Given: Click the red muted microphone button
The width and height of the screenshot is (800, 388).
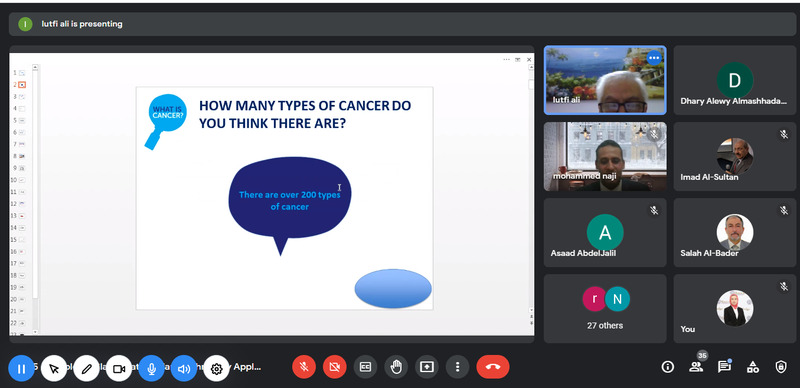Looking at the screenshot, I should (x=304, y=367).
